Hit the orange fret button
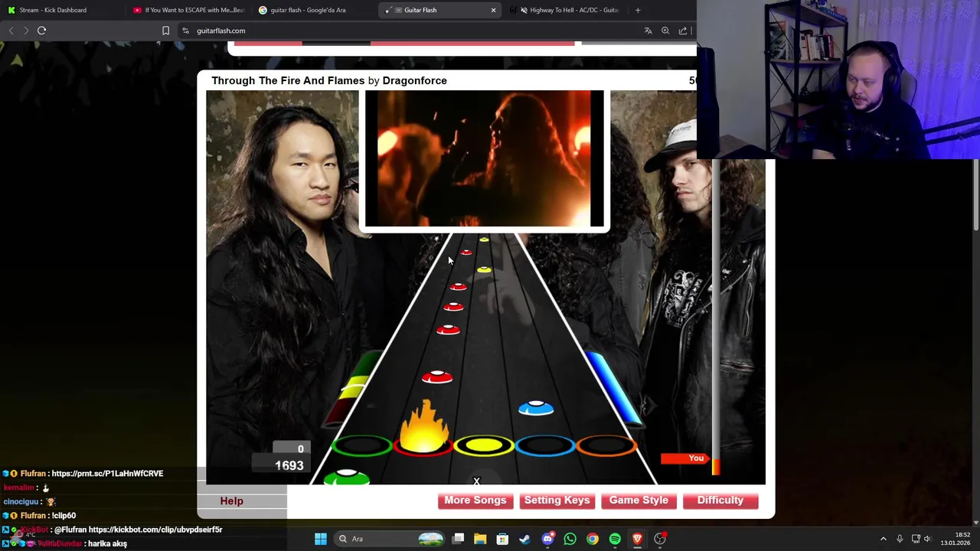Viewport: 980px width, 551px height. click(x=606, y=445)
